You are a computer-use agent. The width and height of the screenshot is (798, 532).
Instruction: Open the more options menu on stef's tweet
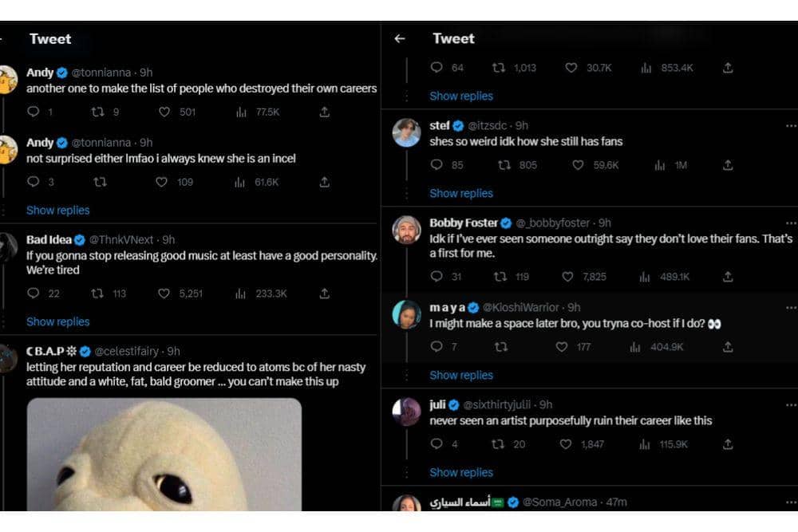click(791, 125)
